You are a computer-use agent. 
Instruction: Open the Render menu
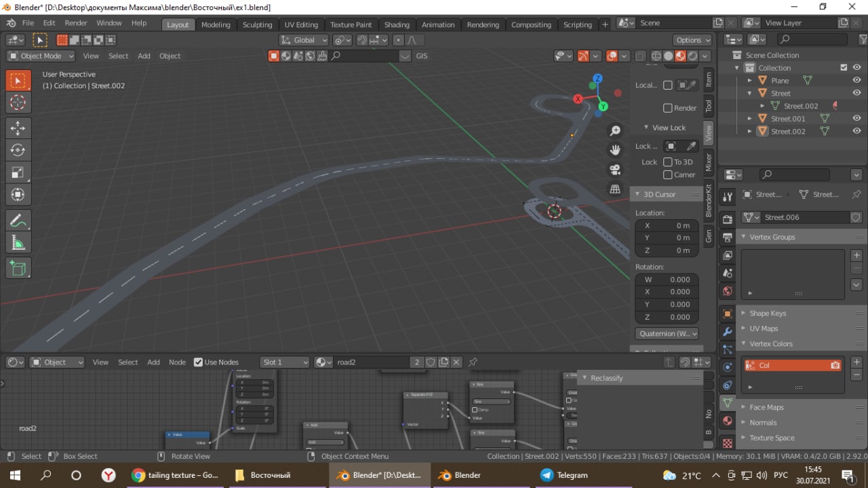click(76, 23)
